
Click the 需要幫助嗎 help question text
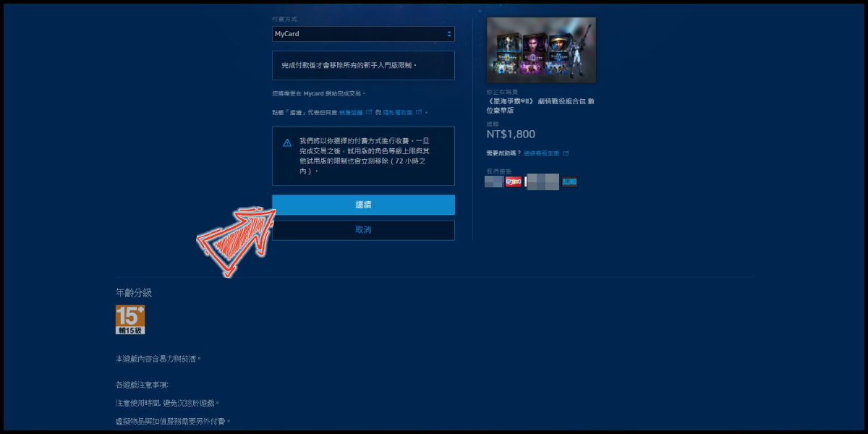(504, 153)
